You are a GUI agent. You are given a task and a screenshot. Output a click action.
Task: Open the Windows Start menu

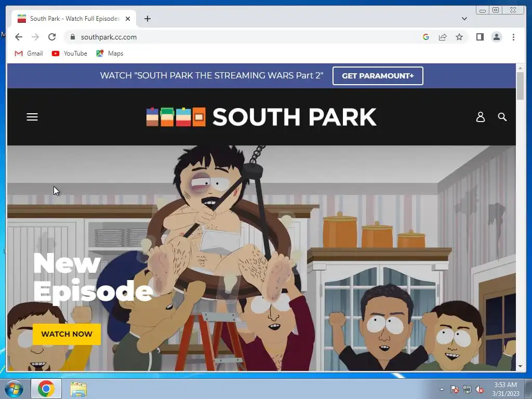point(14,389)
